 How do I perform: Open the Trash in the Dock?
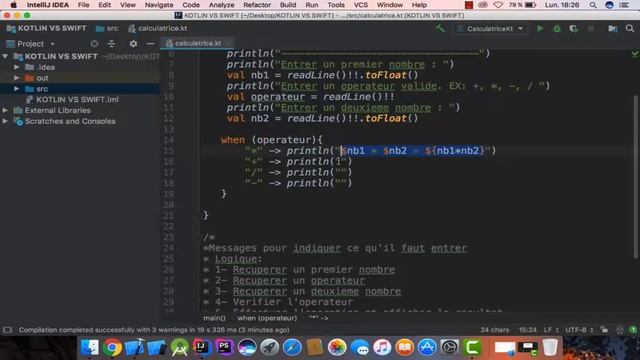pyautogui.click(x=550, y=348)
